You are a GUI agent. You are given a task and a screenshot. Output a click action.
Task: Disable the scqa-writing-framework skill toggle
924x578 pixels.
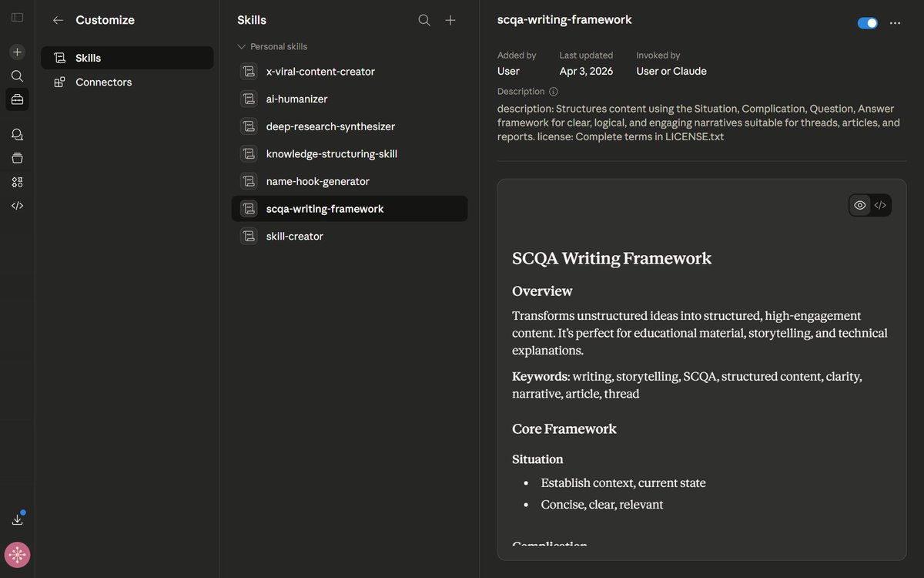867,23
